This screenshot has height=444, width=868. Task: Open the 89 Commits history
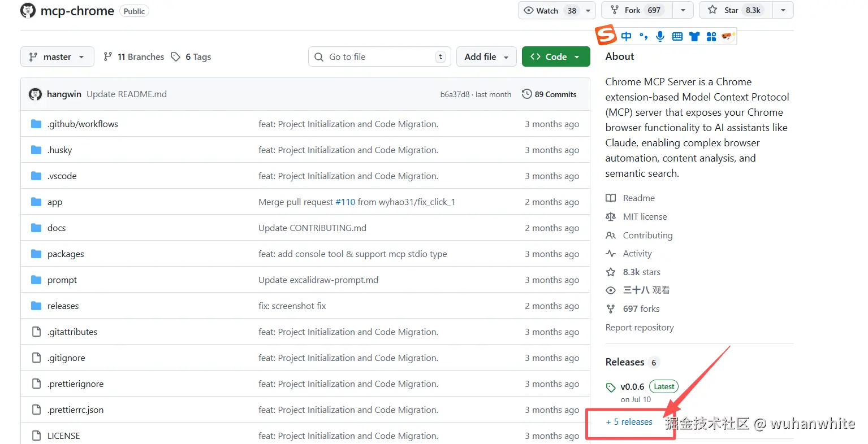(549, 94)
